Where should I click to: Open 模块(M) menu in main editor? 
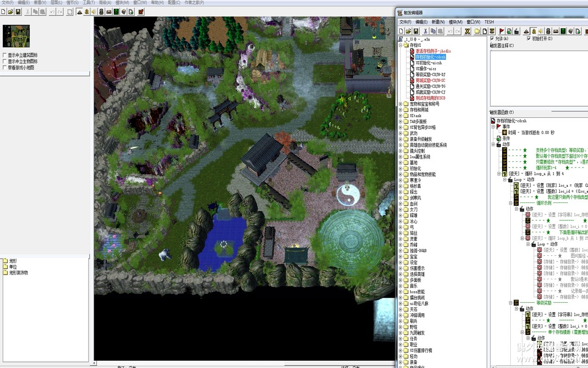tap(122, 2)
